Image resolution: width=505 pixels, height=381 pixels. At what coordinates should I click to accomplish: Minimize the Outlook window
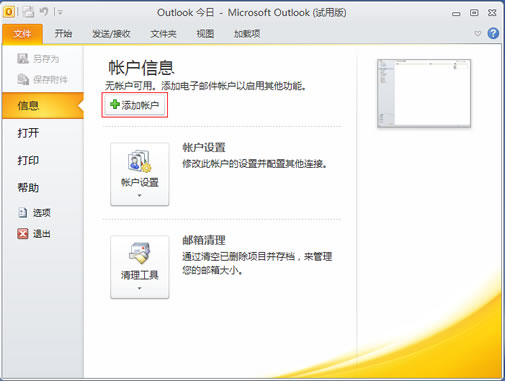(x=456, y=13)
